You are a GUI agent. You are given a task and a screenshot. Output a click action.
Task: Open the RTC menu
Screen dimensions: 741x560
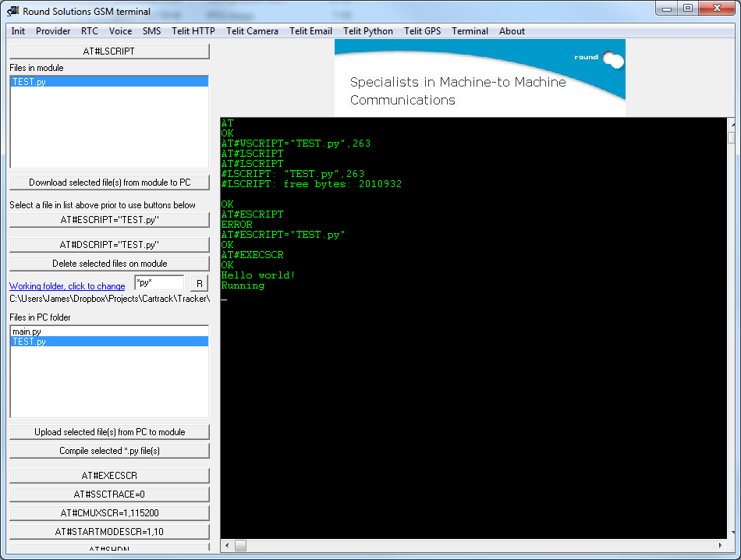pos(90,31)
